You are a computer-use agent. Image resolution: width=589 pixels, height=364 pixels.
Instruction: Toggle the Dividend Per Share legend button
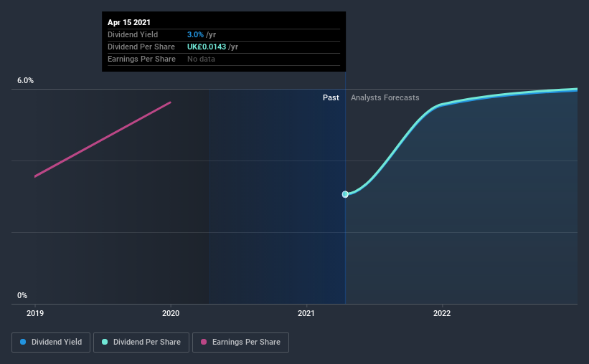point(141,343)
